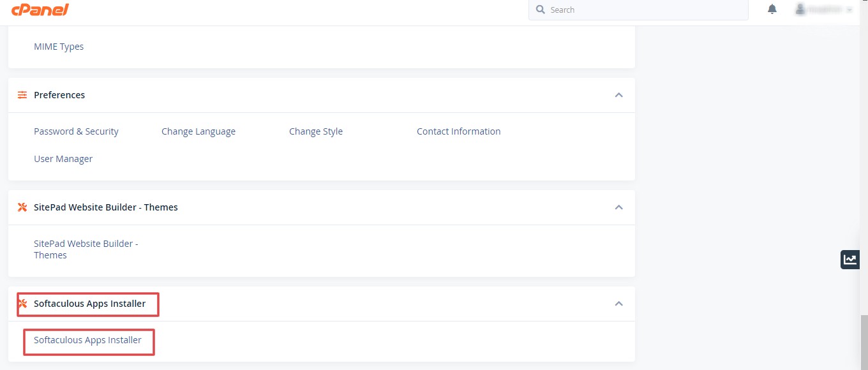Screen dimensions: 868x370
Task: Click the Preferences sliders icon
Action: [x=22, y=95]
